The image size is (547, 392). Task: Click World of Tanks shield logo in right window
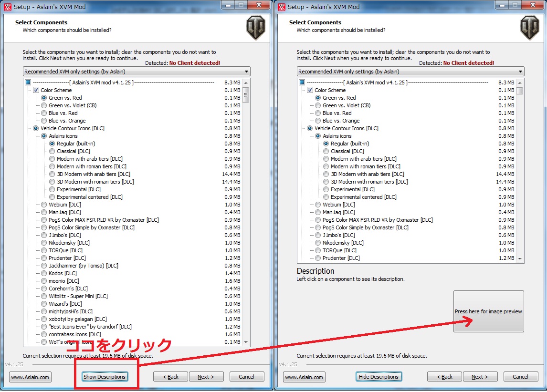coord(530,28)
